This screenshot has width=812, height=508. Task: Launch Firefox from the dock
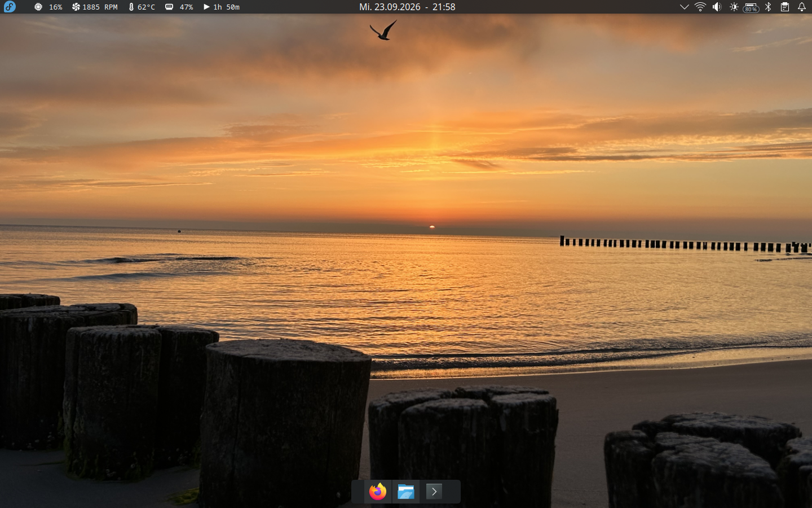[378, 492]
